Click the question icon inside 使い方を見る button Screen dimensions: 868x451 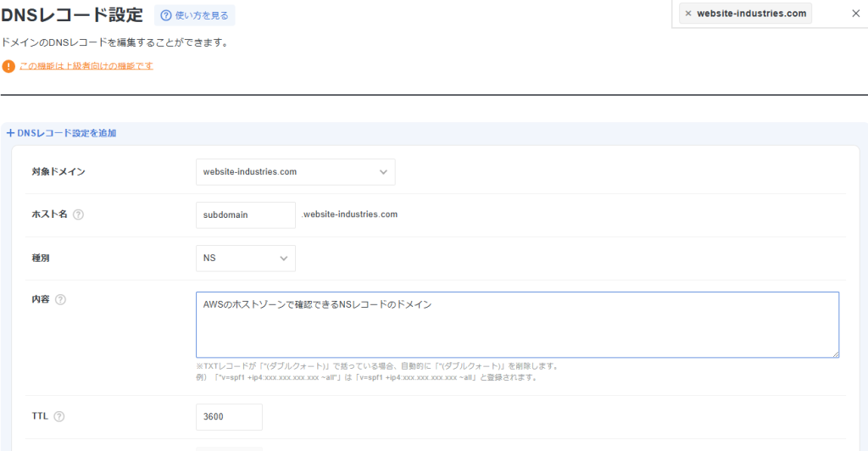(x=166, y=15)
